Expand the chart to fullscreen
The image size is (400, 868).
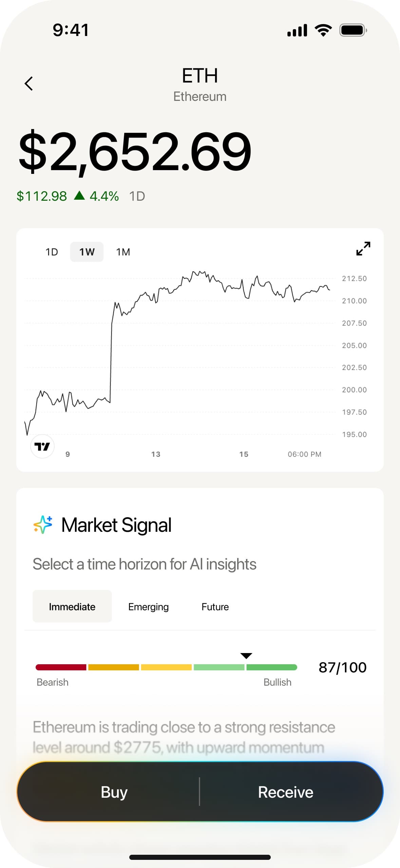tap(363, 249)
